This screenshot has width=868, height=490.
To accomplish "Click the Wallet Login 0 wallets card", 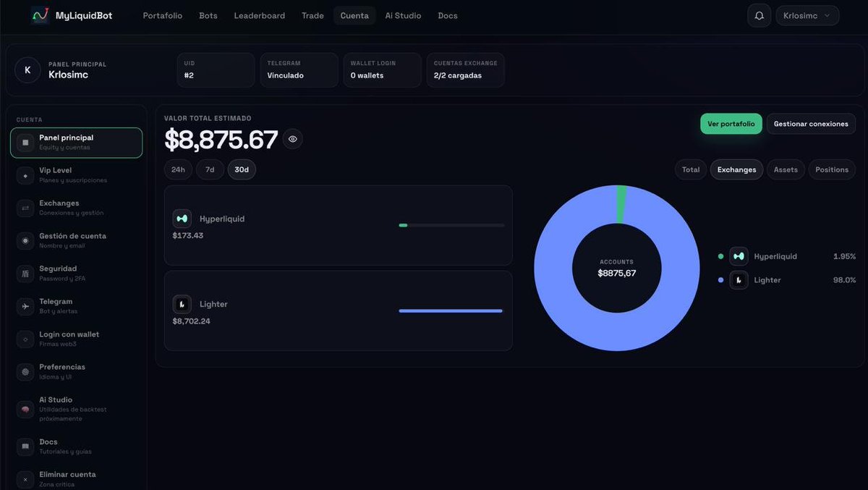I will (x=382, y=70).
